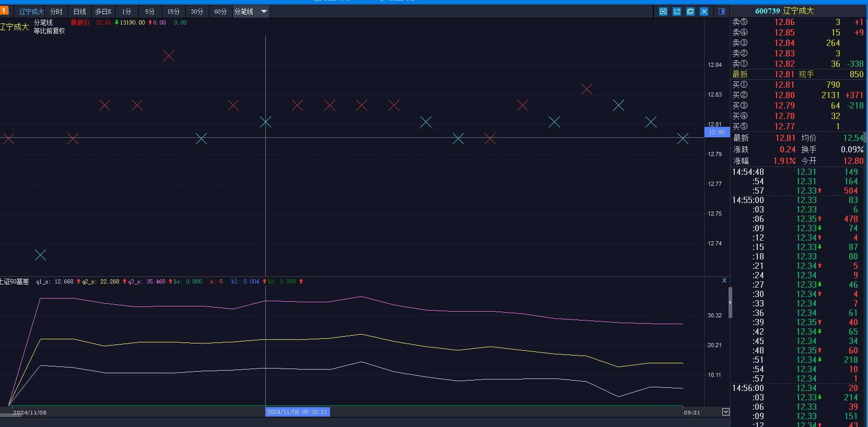This screenshot has height=427, width=868.
Task: Click the 辽宁成大 stock name button
Action: (31, 11)
